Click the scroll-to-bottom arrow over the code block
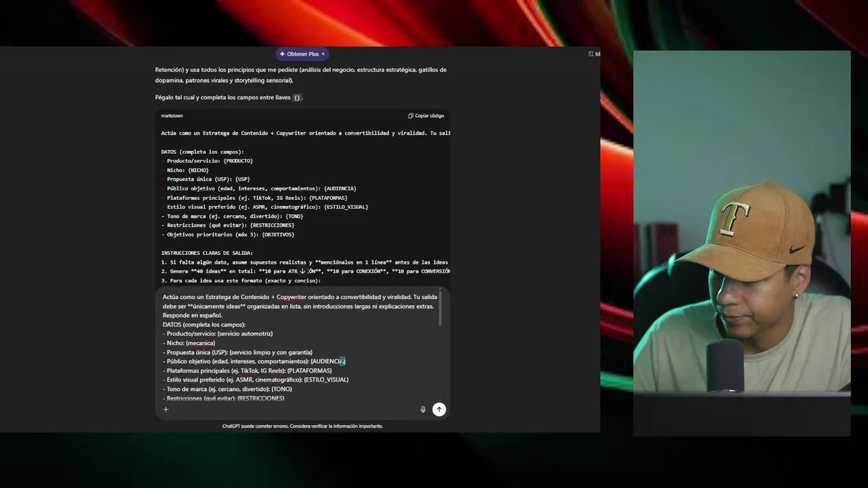868x488 pixels. (302, 270)
